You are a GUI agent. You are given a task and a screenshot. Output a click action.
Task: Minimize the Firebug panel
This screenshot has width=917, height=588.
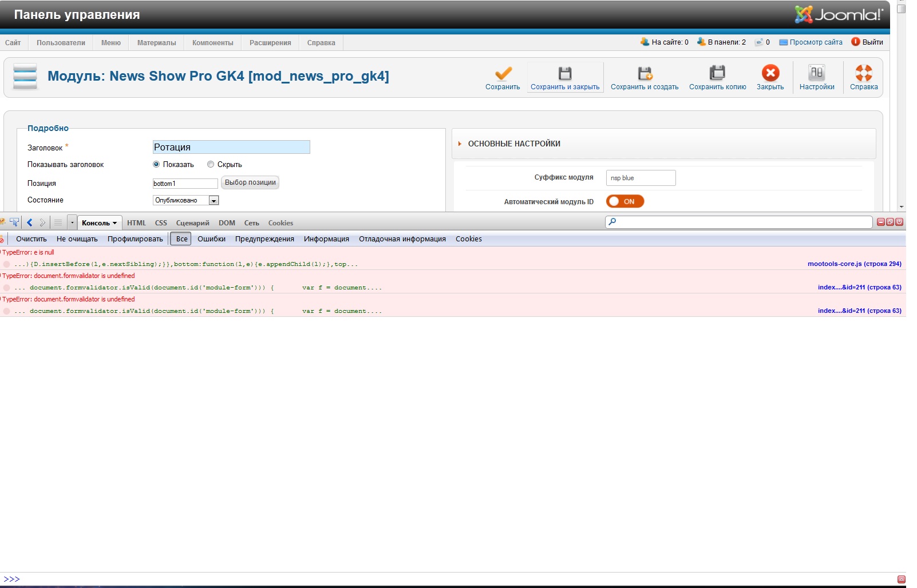pos(881,222)
